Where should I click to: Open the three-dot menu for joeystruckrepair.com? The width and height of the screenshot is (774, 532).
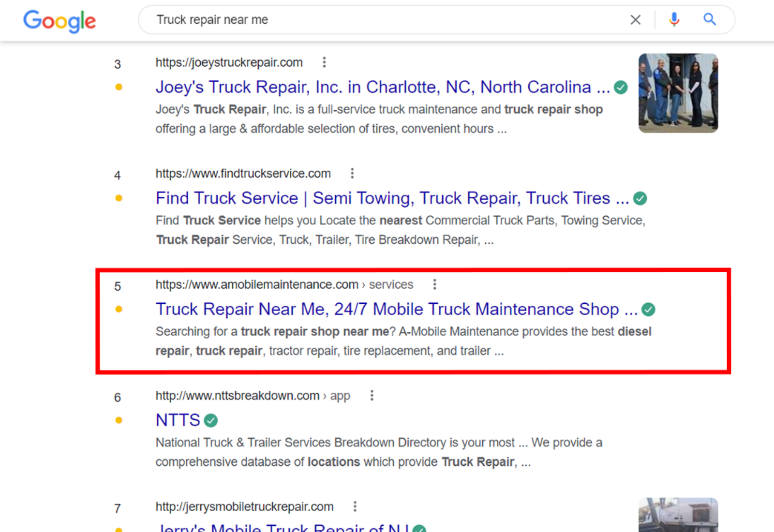coord(324,62)
